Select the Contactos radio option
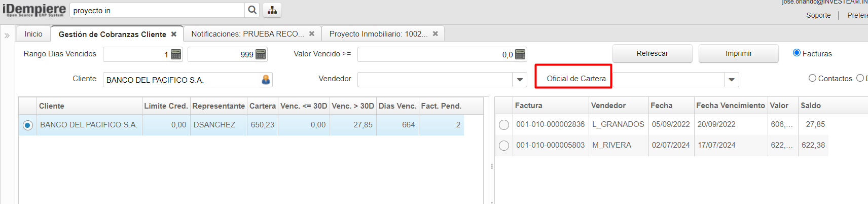Image resolution: width=868 pixels, height=204 pixels. coord(812,78)
